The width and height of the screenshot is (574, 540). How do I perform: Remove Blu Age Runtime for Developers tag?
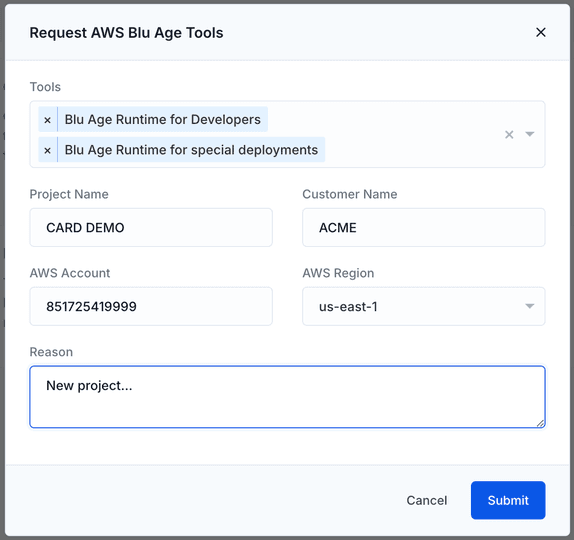pos(48,120)
